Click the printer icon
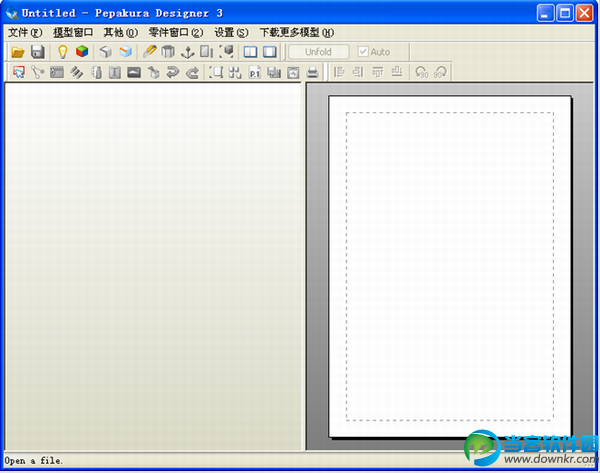 pyautogui.click(x=313, y=72)
